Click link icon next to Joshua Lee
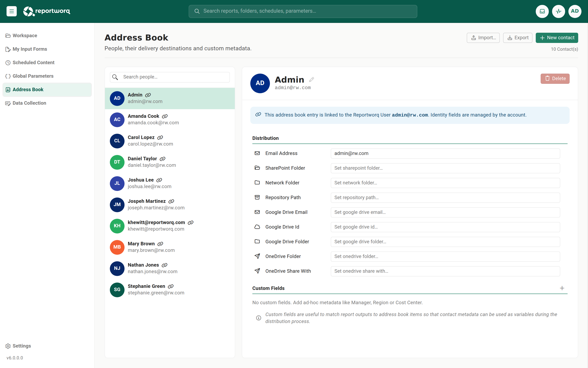Viewport: 588px width, 368px height. tap(159, 180)
